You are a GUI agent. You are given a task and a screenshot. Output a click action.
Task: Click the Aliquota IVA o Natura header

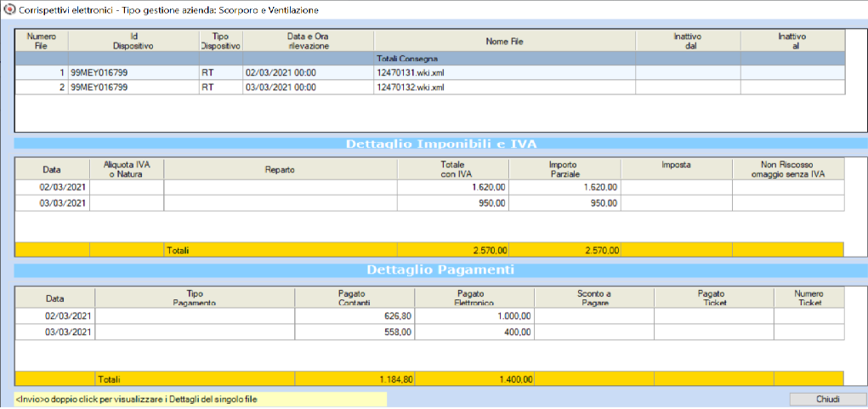point(126,169)
